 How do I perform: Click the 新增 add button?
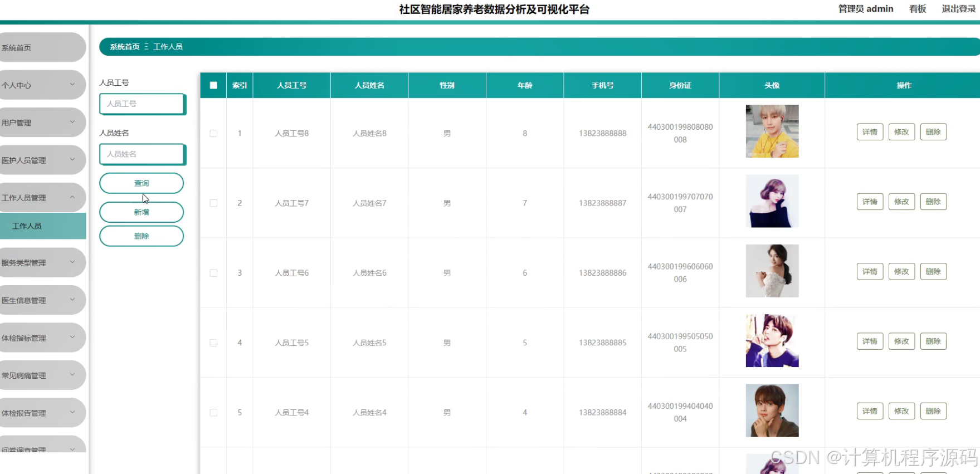click(x=142, y=212)
